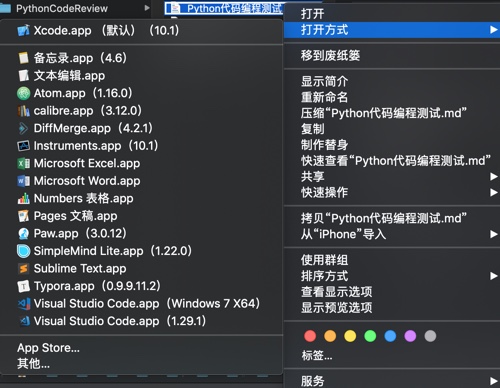Choose the DiffMerge.app icon
This screenshot has height=388, width=500.
(23, 128)
